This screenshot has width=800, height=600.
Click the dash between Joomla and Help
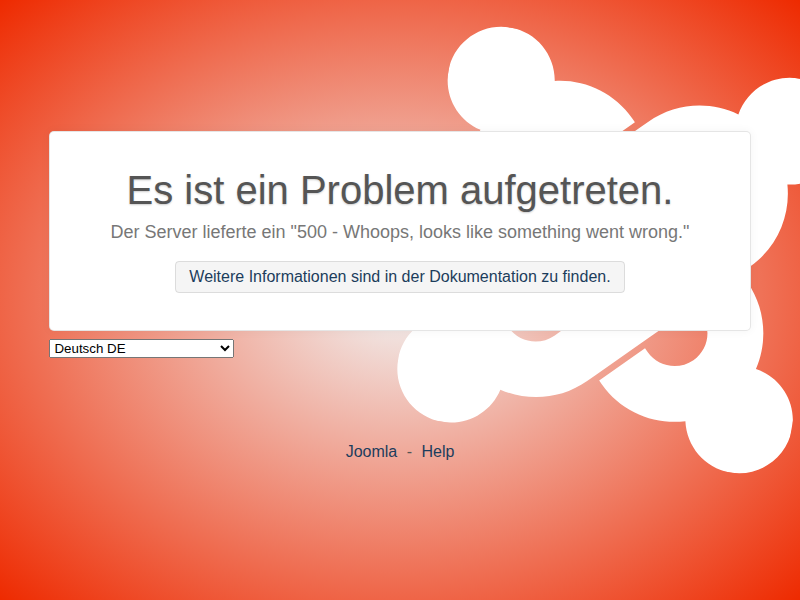pos(409,451)
